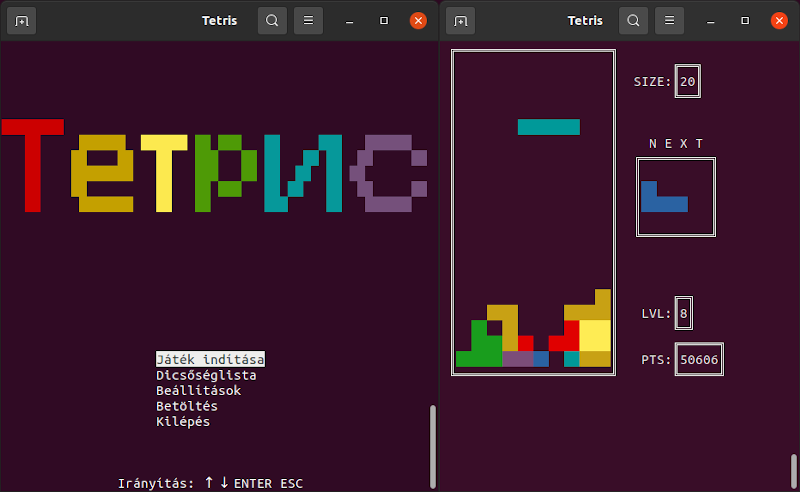The height and width of the screenshot is (492, 800).
Task: Click the red T letter in logo
Action: 33,165
